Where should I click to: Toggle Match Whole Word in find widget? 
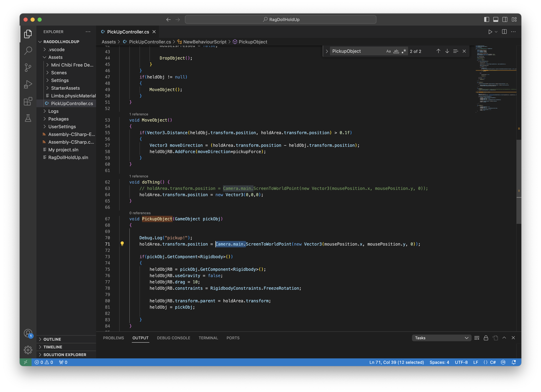coord(396,51)
